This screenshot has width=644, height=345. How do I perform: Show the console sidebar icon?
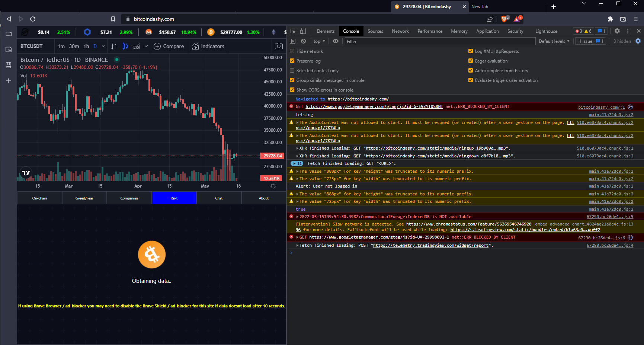(293, 41)
